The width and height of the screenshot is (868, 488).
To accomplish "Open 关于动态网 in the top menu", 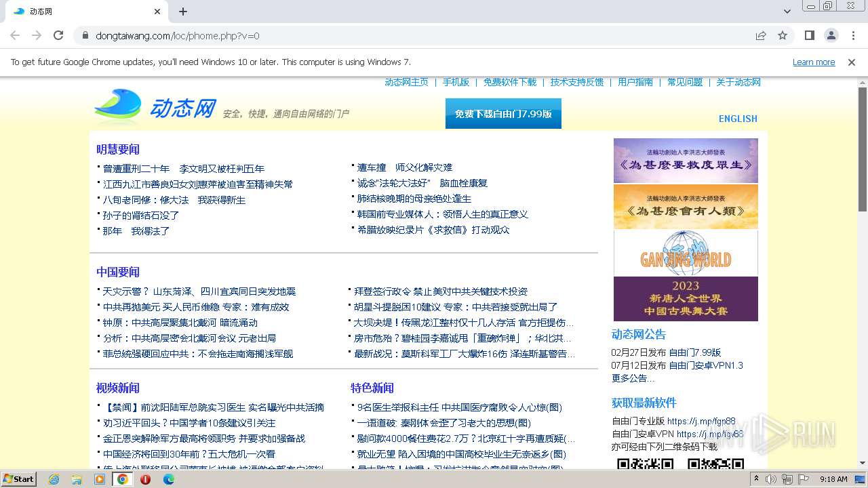I will pos(738,82).
